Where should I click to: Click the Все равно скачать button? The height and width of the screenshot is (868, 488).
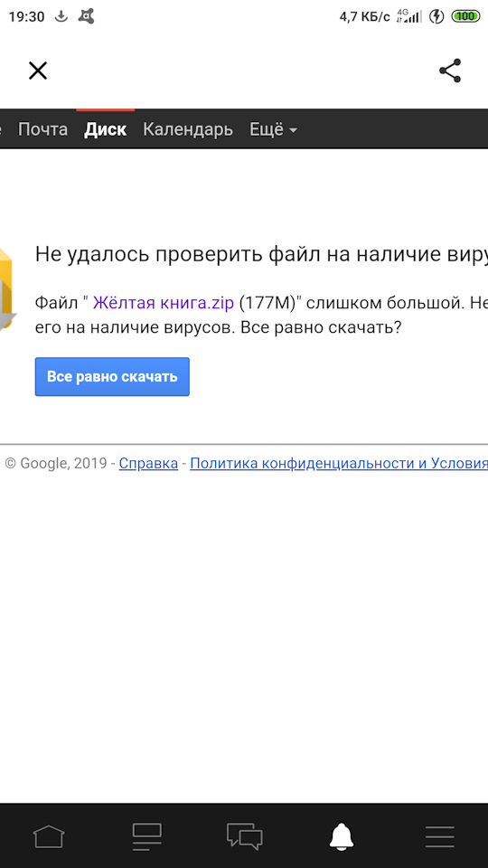click(112, 376)
